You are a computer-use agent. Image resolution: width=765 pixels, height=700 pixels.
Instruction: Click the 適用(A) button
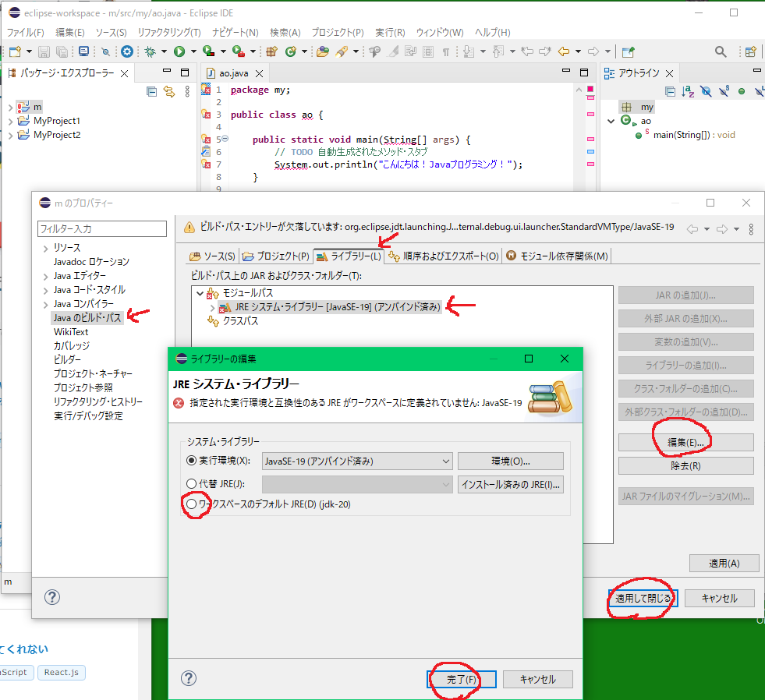[724, 564]
